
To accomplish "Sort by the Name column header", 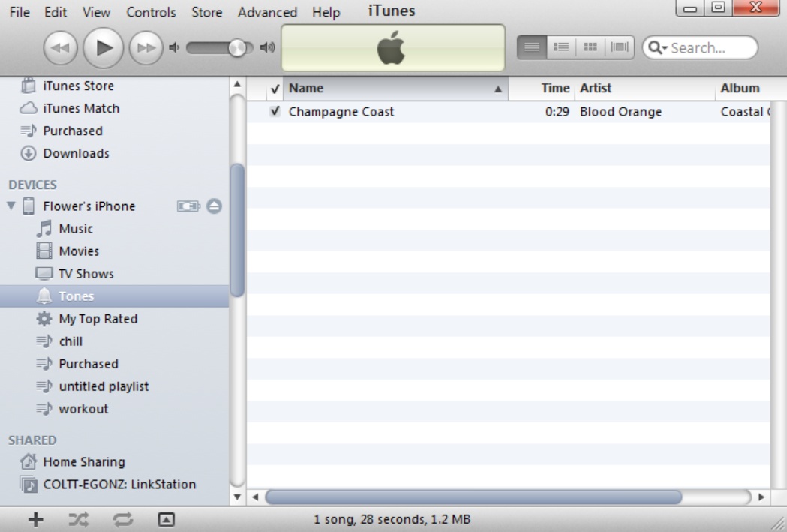I will [x=396, y=89].
